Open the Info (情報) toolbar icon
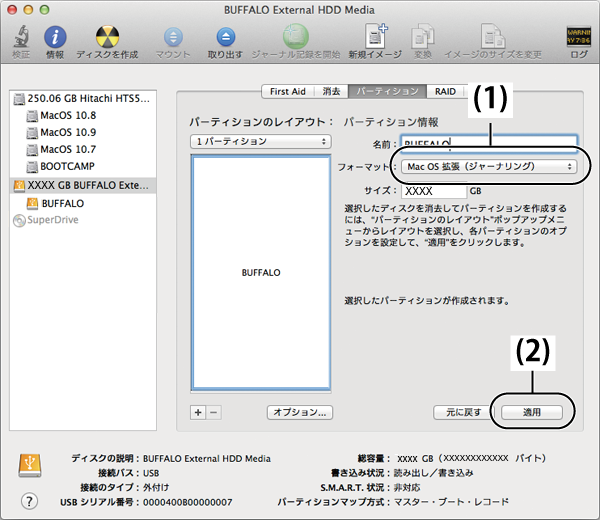Screen dimensions: 600x520 [x=55, y=37]
